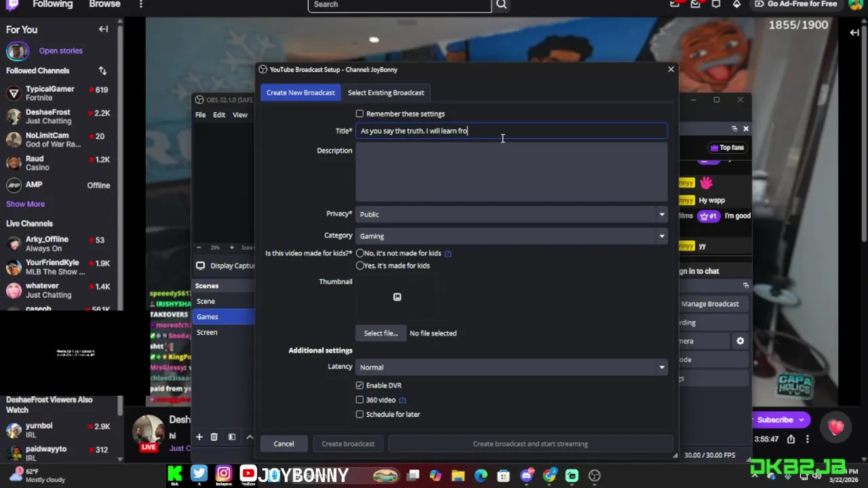Click the Twitch logo home icon
This screenshot has width=868, height=488.
click(x=12, y=4)
